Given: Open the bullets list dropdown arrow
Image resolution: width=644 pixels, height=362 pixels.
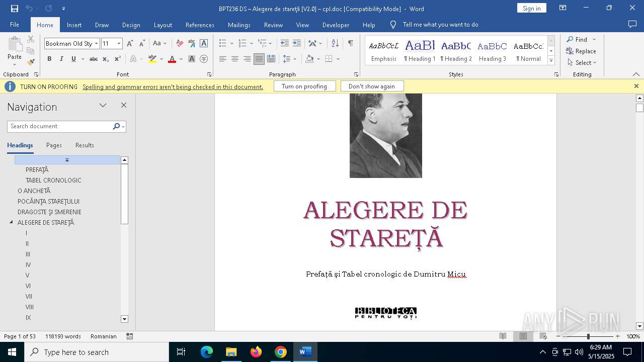Looking at the screenshot, I should 231,44.
